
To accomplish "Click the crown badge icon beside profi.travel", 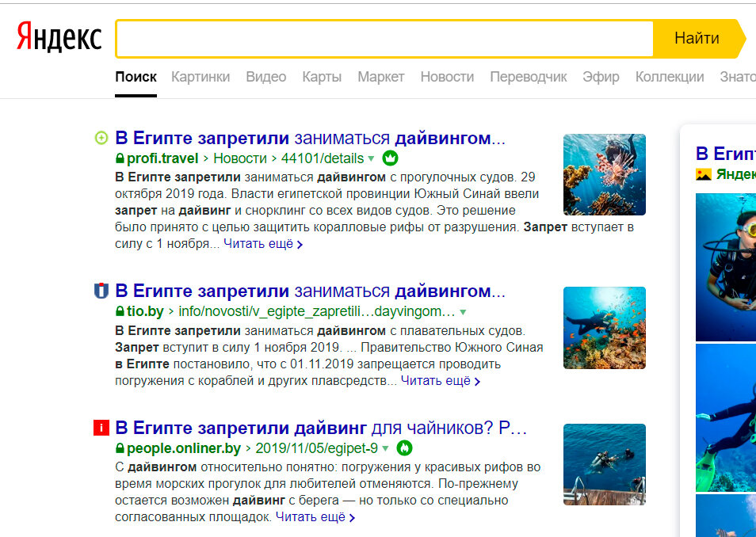I will [x=390, y=158].
